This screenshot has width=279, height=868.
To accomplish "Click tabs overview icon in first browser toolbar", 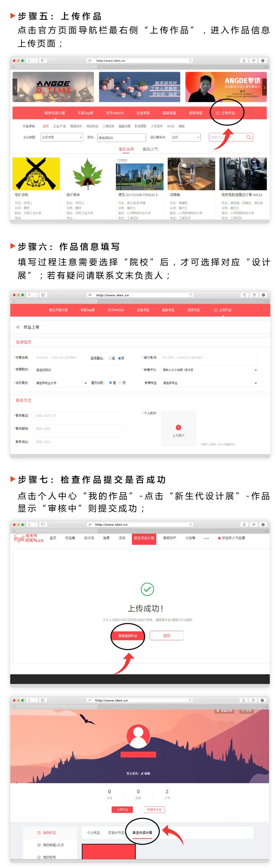I will pyautogui.click(x=253, y=61).
